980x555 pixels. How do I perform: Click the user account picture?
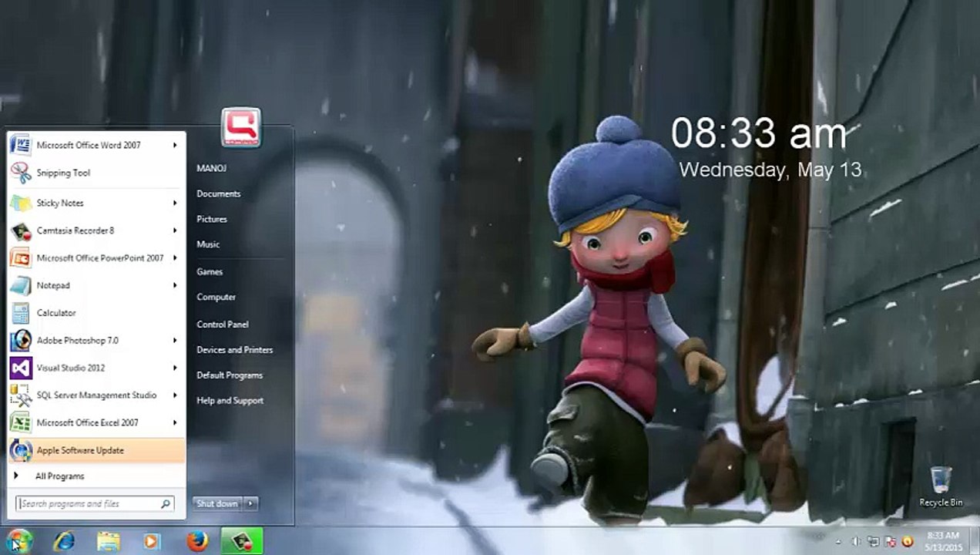pyautogui.click(x=241, y=127)
